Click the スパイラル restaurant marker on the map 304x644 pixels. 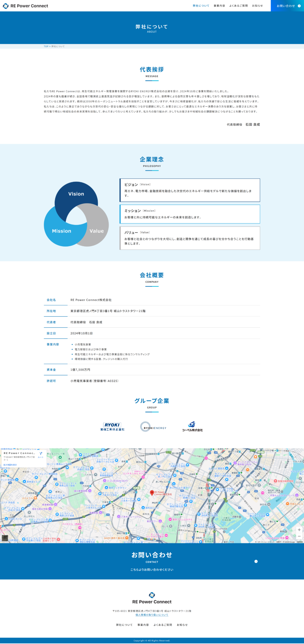coord(35,498)
